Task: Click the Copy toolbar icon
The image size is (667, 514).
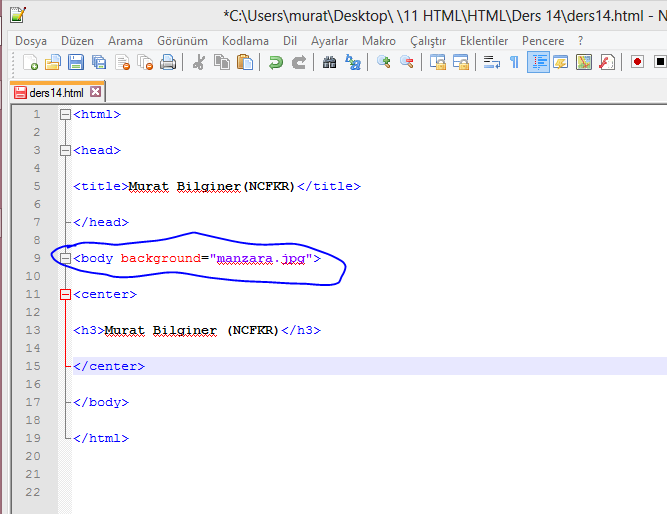Action: pos(222,62)
